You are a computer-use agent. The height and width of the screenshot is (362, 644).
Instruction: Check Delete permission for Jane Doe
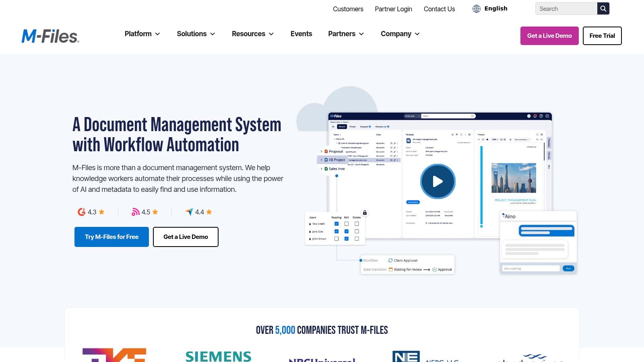(357, 231)
